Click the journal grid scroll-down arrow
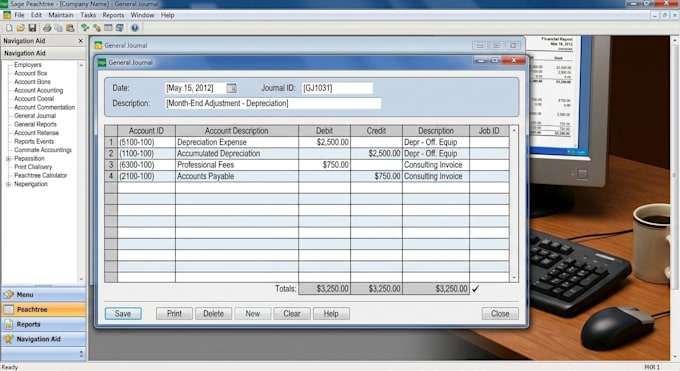680x371 pixels. 514,278
